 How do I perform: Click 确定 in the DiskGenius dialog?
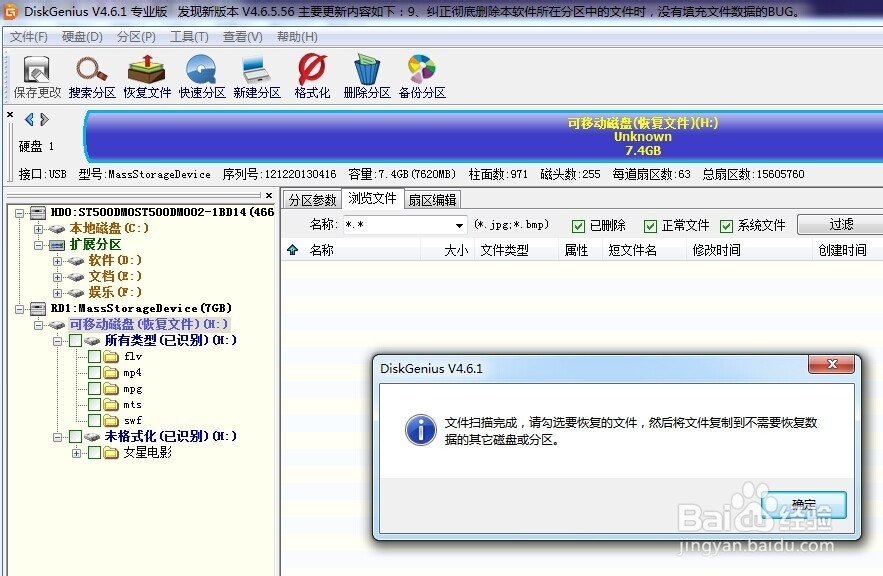pyautogui.click(x=804, y=504)
